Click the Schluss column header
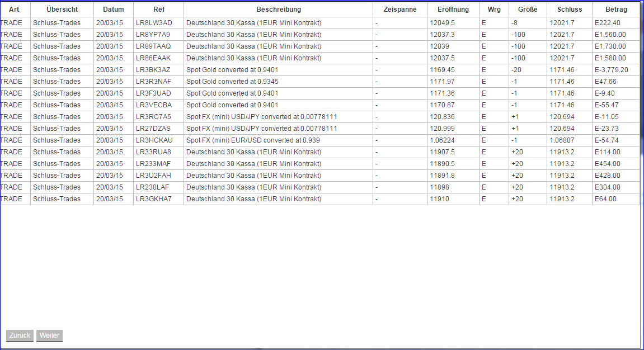The height and width of the screenshot is (350, 644). [568, 9]
